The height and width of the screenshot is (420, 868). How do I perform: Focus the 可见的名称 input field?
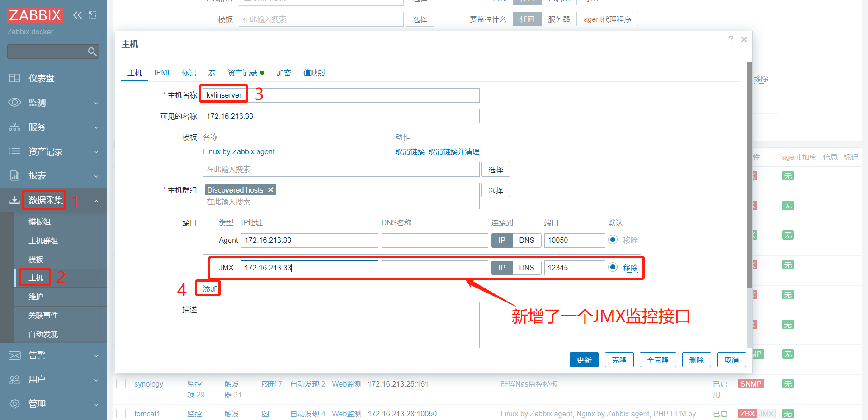341,116
